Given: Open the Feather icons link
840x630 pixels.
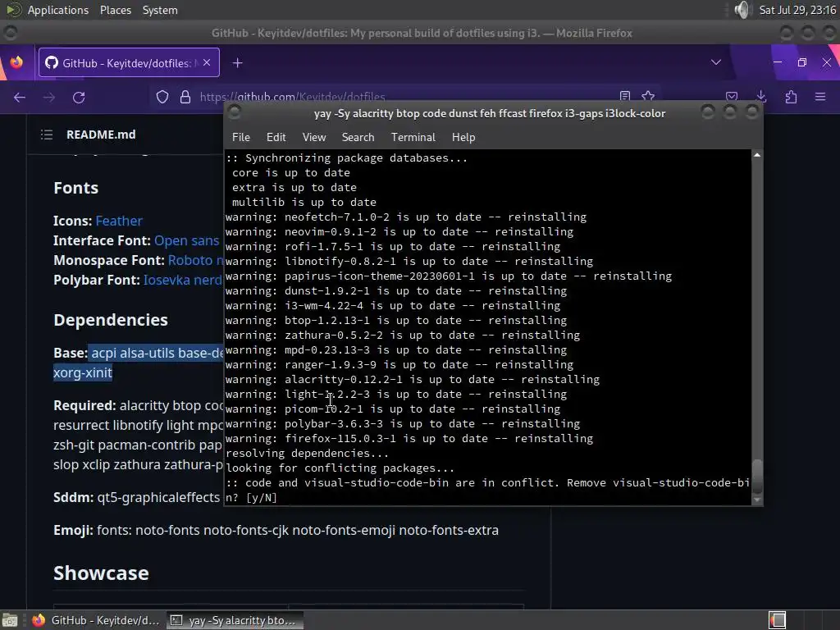Looking at the screenshot, I should [119, 221].
